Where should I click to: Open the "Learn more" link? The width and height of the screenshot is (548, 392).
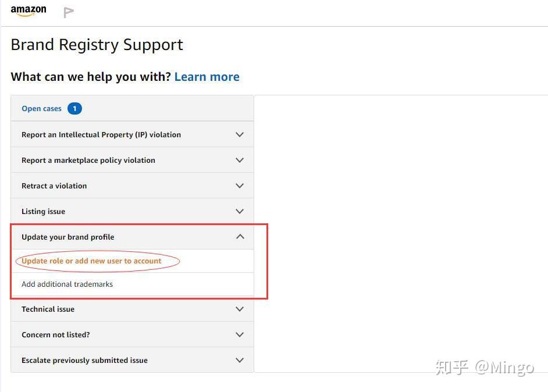pos(207,76)
